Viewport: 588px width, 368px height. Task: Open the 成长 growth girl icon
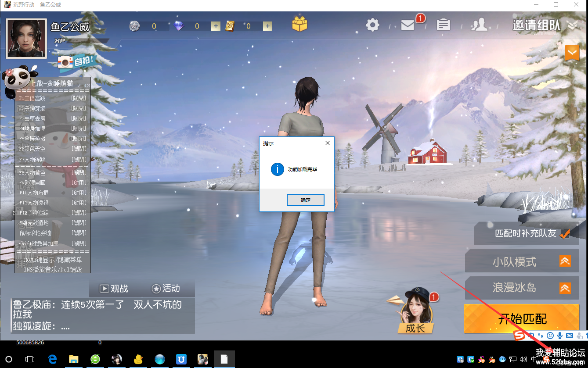click(x=415, y=311)
